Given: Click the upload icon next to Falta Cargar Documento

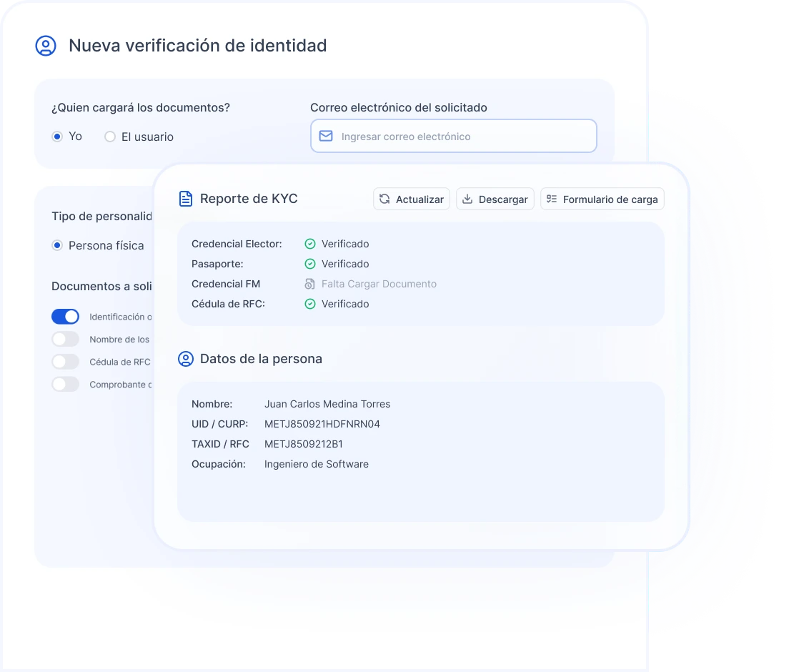Looking at the screenshot, I should click(x=309, y=284).
